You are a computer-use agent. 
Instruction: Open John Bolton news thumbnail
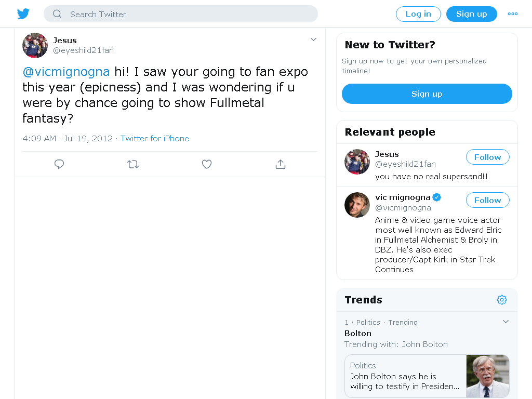click(x=487, y=376)
